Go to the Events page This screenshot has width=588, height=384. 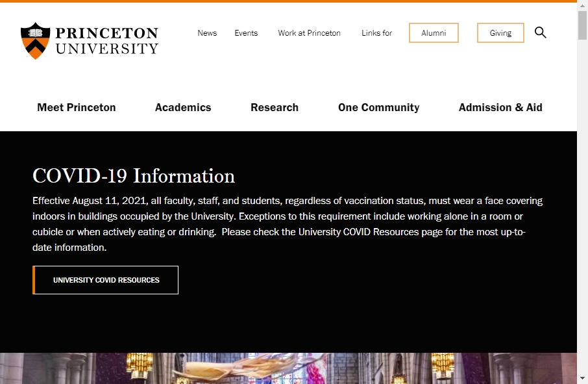point(246,33)
